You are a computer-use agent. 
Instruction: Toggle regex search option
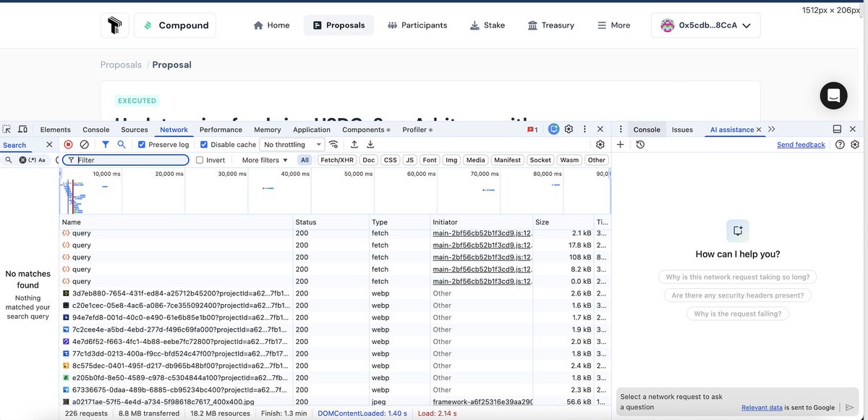click(x=33, y=160)
